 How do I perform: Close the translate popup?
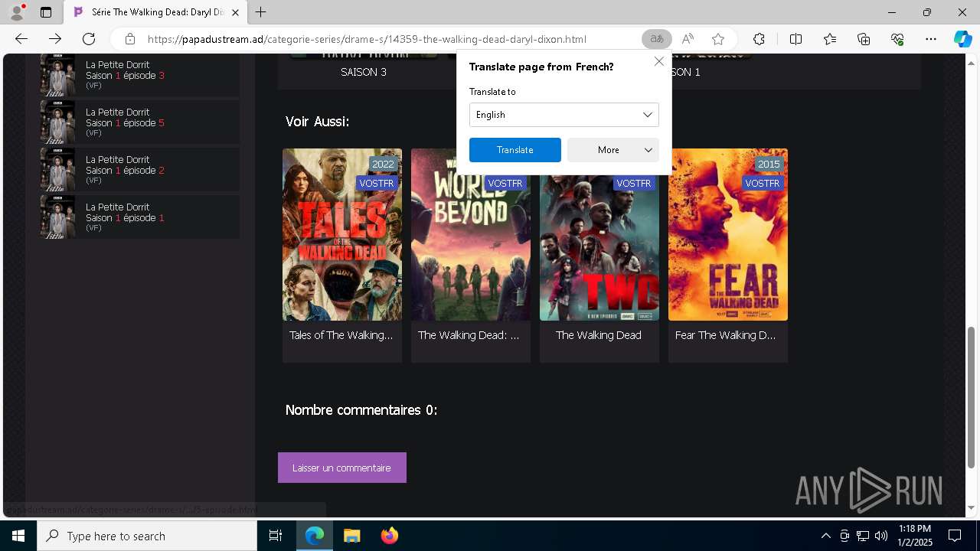point(658,61)
